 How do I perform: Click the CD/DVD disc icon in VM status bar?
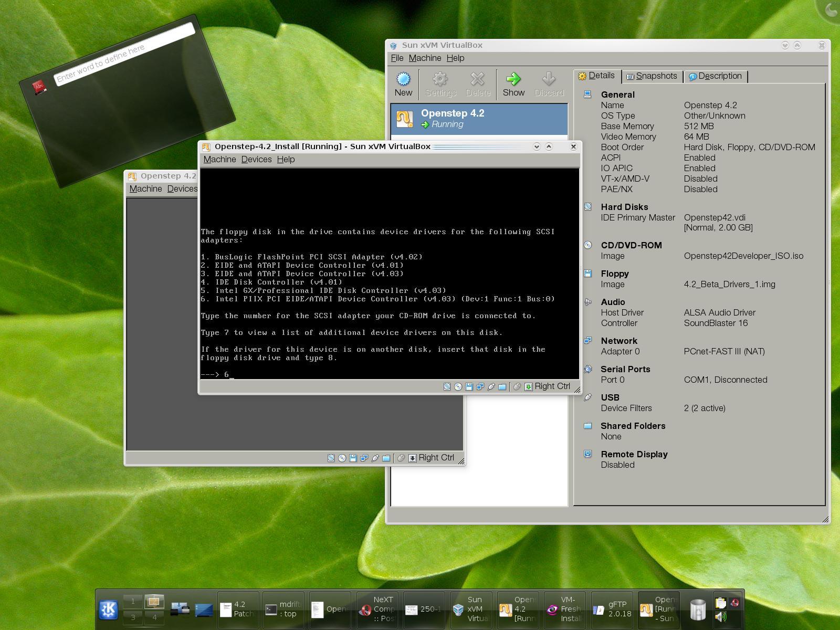[457, 386]
